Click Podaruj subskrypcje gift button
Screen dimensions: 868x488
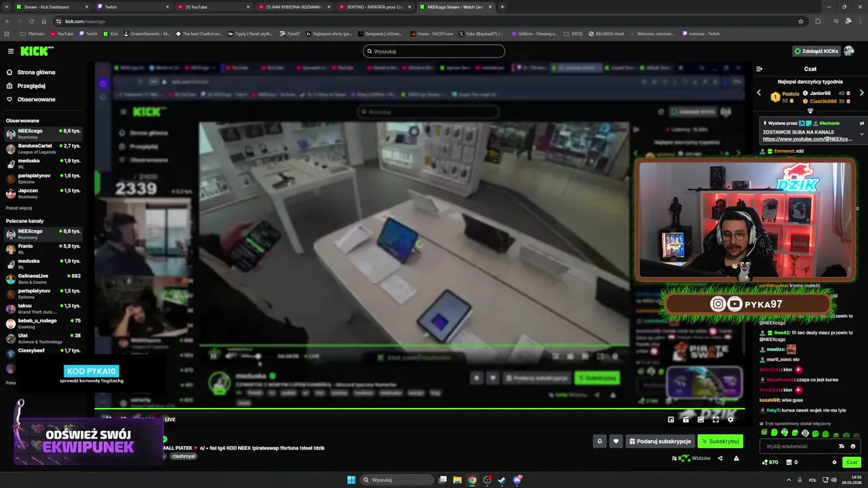coord(660,441)
